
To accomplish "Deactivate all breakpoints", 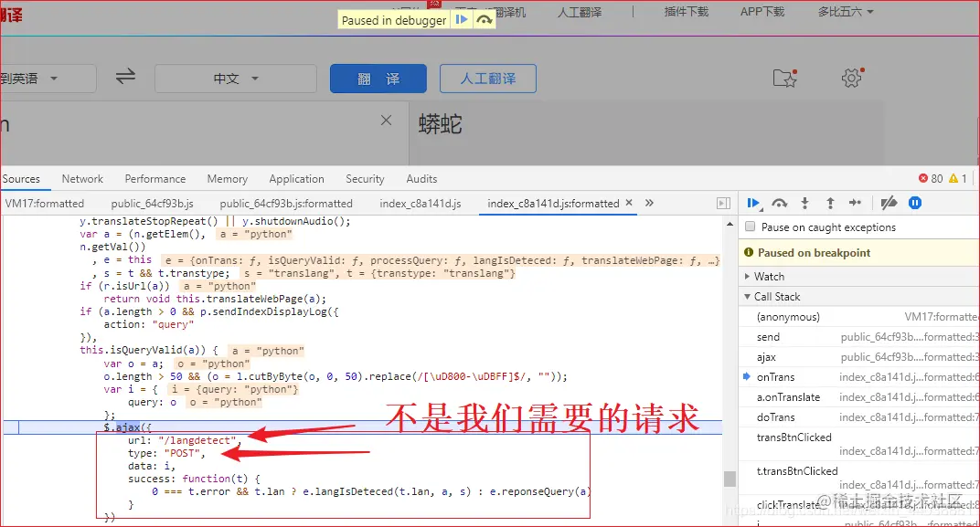I will click(887, 202).
